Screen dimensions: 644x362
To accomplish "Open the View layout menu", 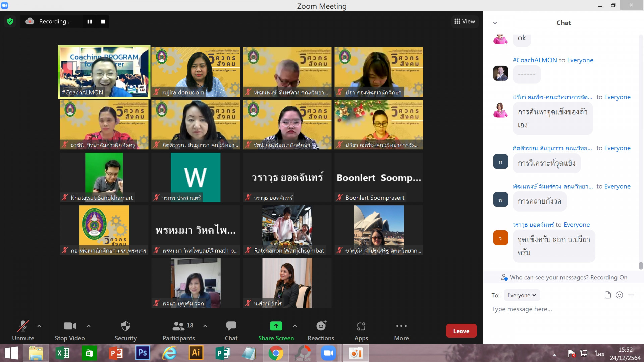I will click(x=465, y=21).
